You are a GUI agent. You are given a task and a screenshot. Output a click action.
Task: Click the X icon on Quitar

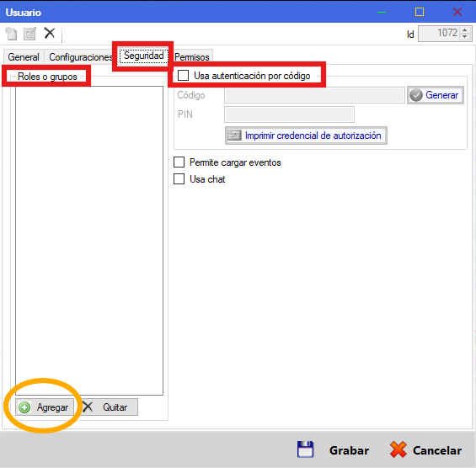[88, 407]
